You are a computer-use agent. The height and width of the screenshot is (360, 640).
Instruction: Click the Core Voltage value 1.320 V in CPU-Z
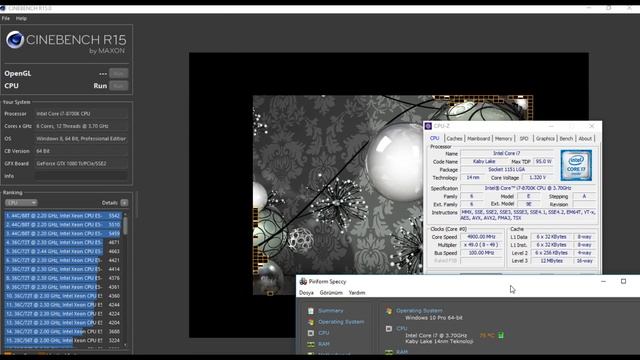538,178
